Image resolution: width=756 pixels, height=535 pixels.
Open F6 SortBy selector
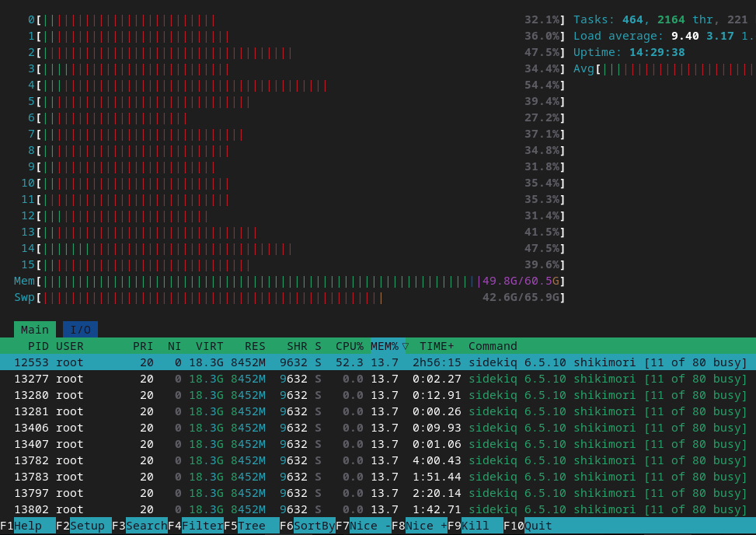313,526
